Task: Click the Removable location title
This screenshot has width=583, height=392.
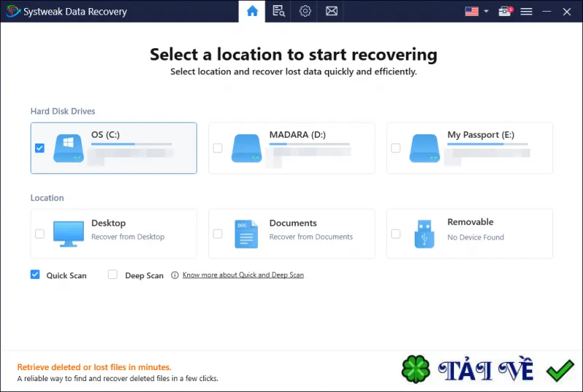Action: pyautogui.click(x=470, y=222)
